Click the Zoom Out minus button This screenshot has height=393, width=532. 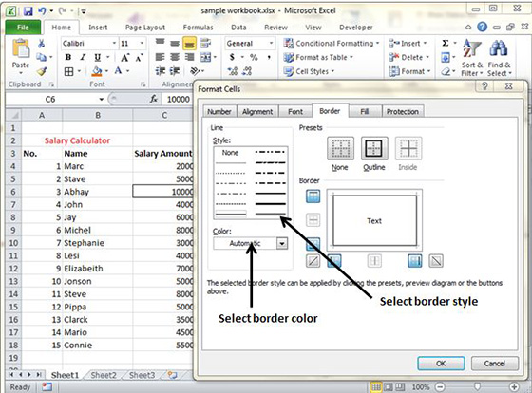pyautogui.click(x=440, y=387)
